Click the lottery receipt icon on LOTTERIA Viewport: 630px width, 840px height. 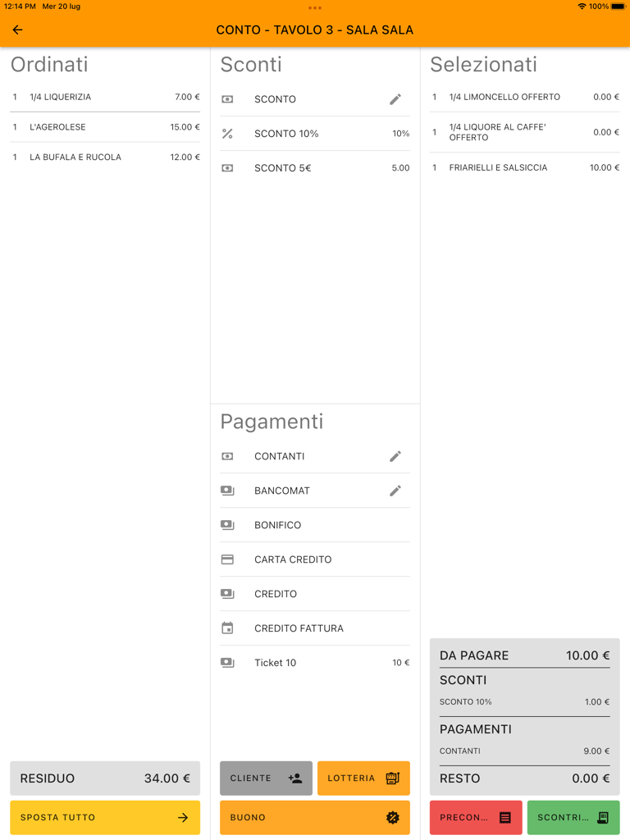(391, 778)
